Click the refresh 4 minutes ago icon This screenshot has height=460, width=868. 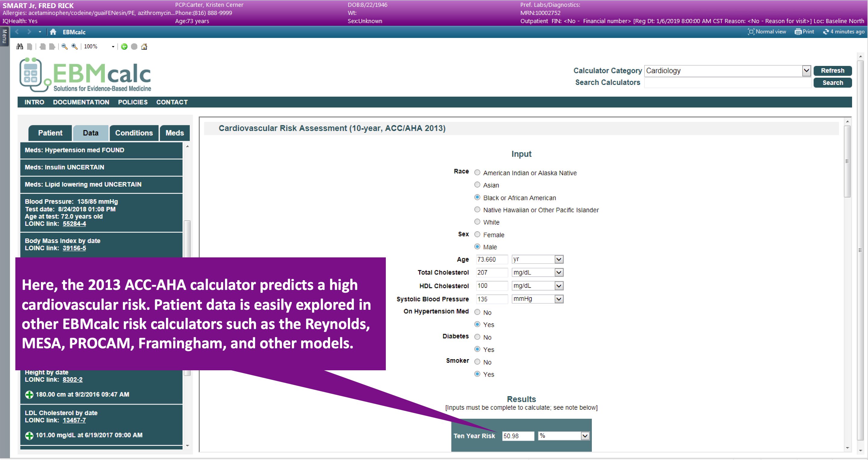click(x=826, y=32)
